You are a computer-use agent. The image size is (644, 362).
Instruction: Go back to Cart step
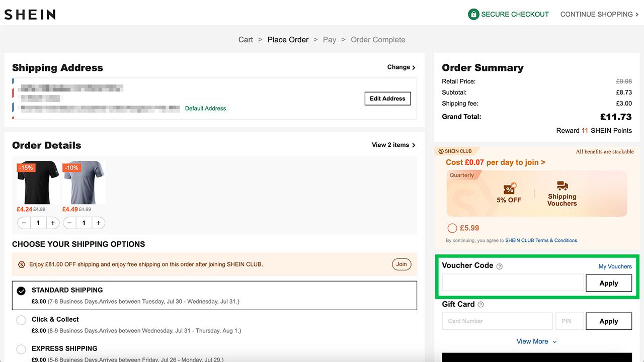coord(246,40)
